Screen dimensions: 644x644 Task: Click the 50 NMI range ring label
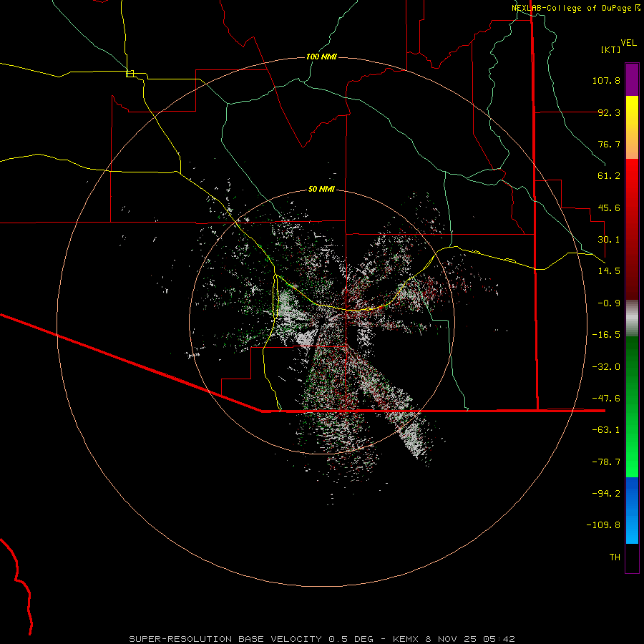point(321,190)
